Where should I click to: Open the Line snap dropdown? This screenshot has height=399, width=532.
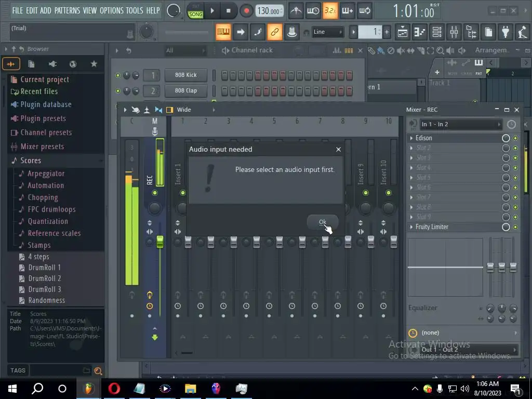327,32
